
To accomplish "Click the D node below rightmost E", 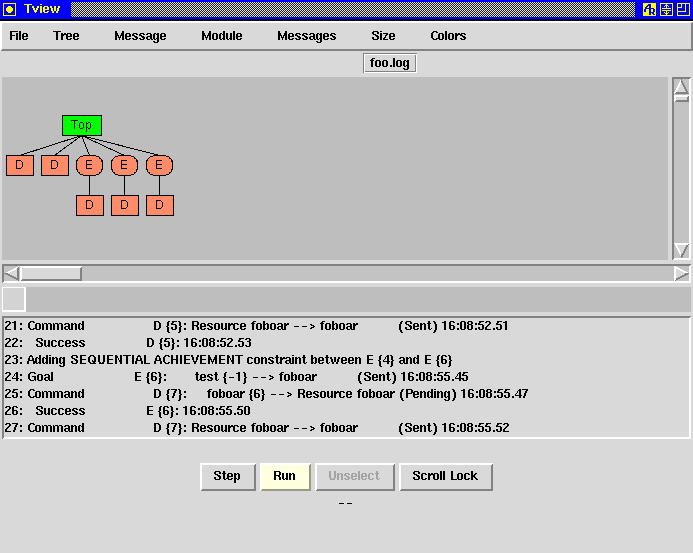I will click(x=159, y=205).
